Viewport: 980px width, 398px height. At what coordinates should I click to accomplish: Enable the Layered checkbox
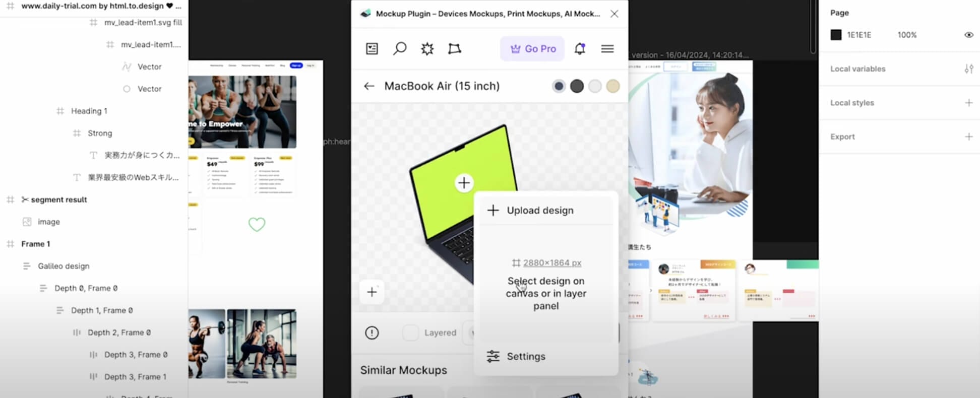(410, 333)
